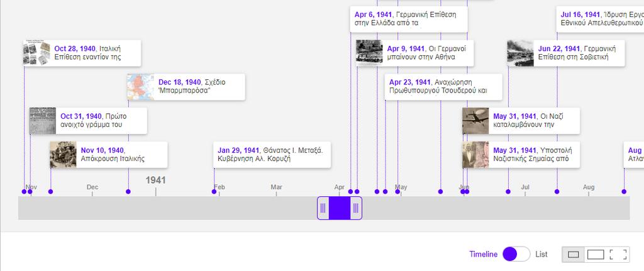Open the Nov 10, 1940 soldiers thumbnail
The image size is (644, 271).
(x=63, y=155)
